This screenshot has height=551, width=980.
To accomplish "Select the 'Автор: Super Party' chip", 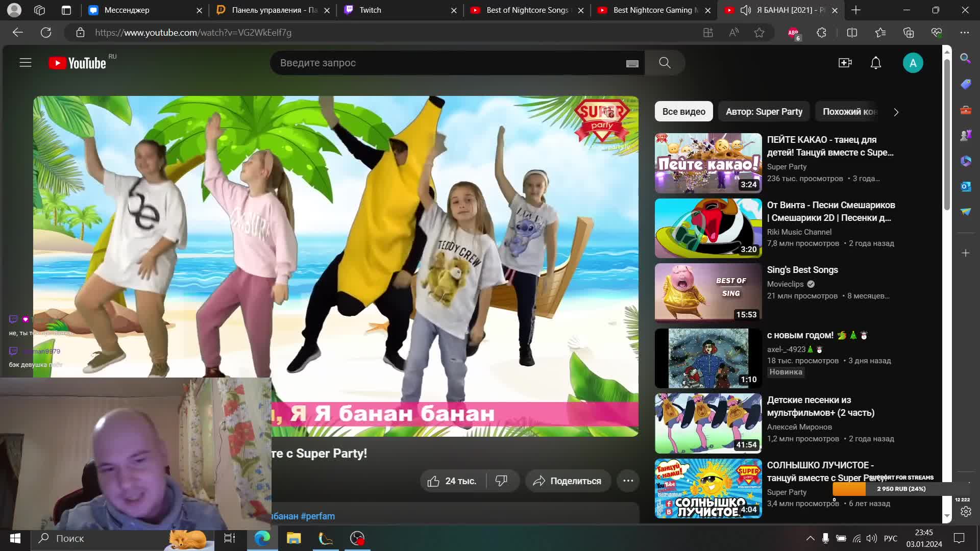I will click(764, 112).
